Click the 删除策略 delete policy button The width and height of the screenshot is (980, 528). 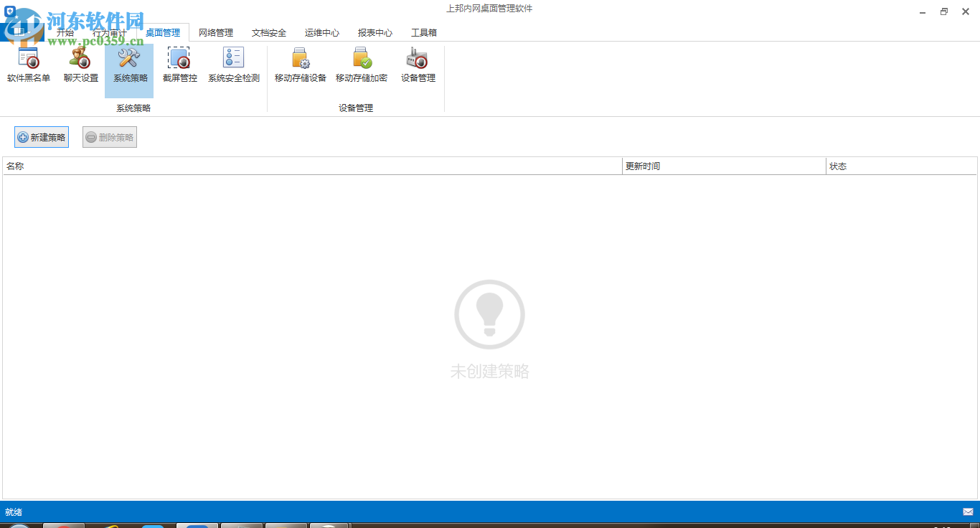point(109,136)
